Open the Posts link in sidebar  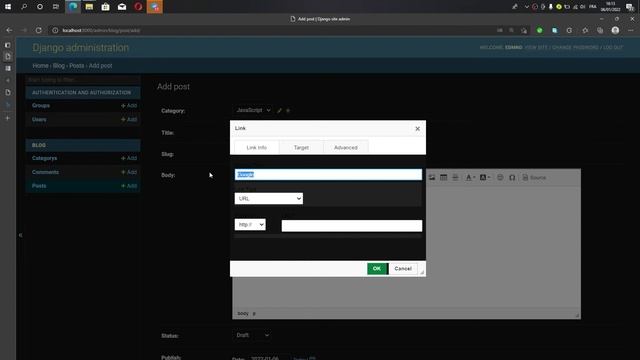tap(39, 186)
